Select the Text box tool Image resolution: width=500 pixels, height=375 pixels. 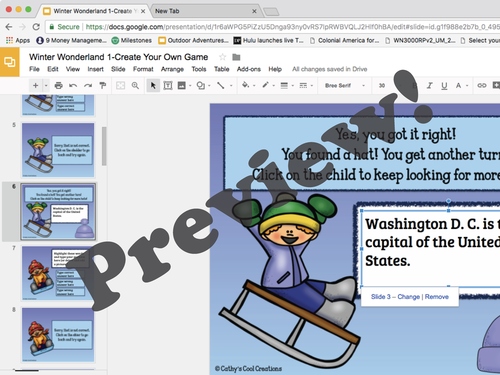click(x=168, y=86)
